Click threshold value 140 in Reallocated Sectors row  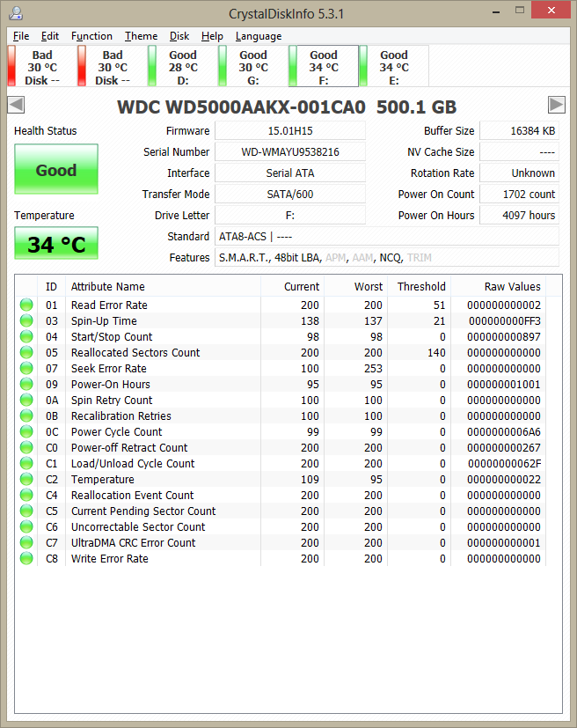(x=436, y=353)
